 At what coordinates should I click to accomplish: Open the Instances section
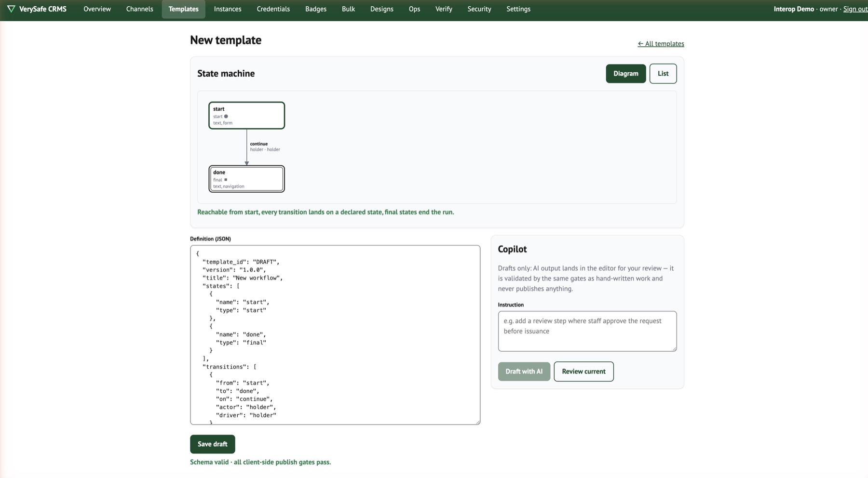[x=228, y=9]
